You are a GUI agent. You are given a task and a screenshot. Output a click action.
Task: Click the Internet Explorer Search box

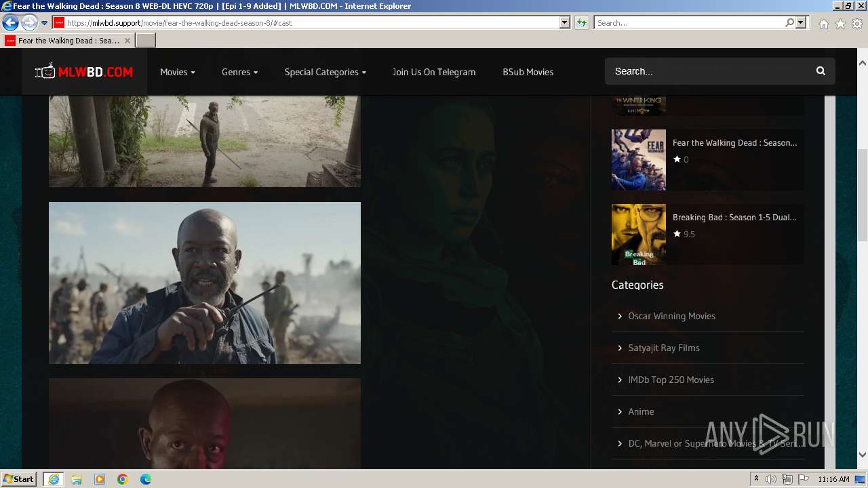(688, 23)
